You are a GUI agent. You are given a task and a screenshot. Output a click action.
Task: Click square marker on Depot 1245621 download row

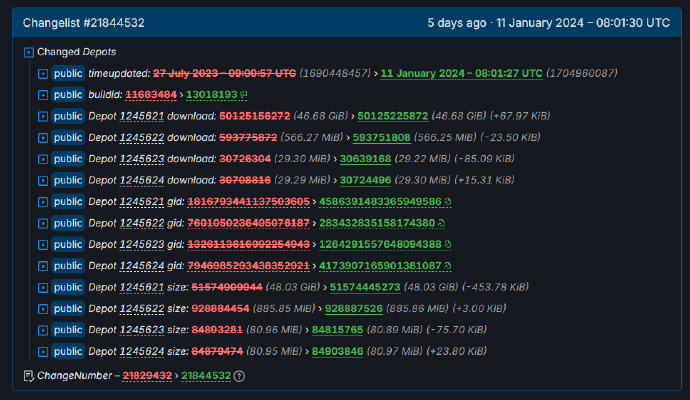42,116
